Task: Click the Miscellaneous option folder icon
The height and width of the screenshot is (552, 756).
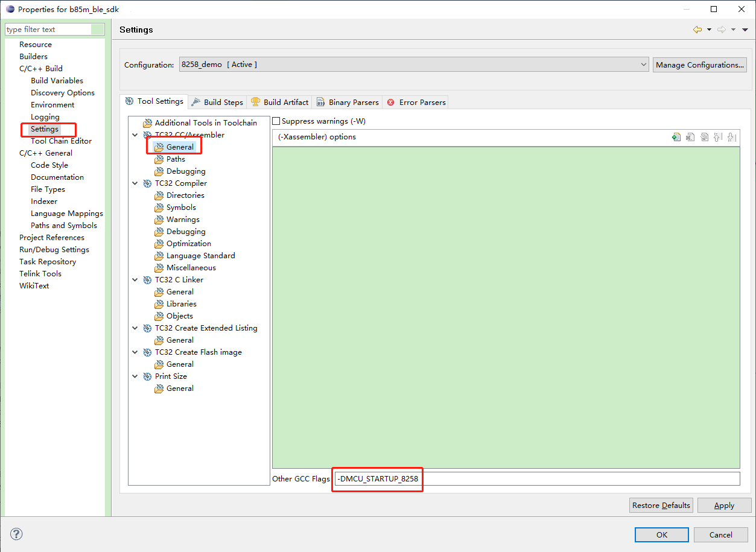Action: pyautogui.click(x=159, y=267)
